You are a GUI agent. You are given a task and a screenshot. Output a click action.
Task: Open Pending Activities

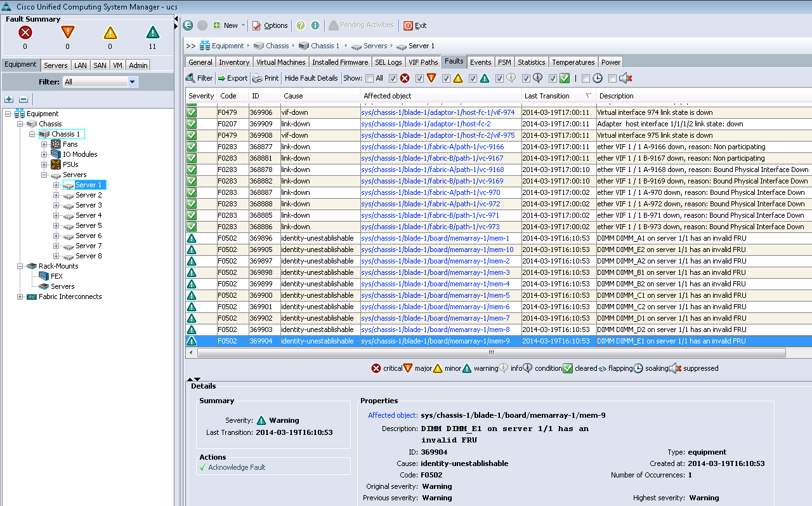pyautogui.click(x=361, y=25)
